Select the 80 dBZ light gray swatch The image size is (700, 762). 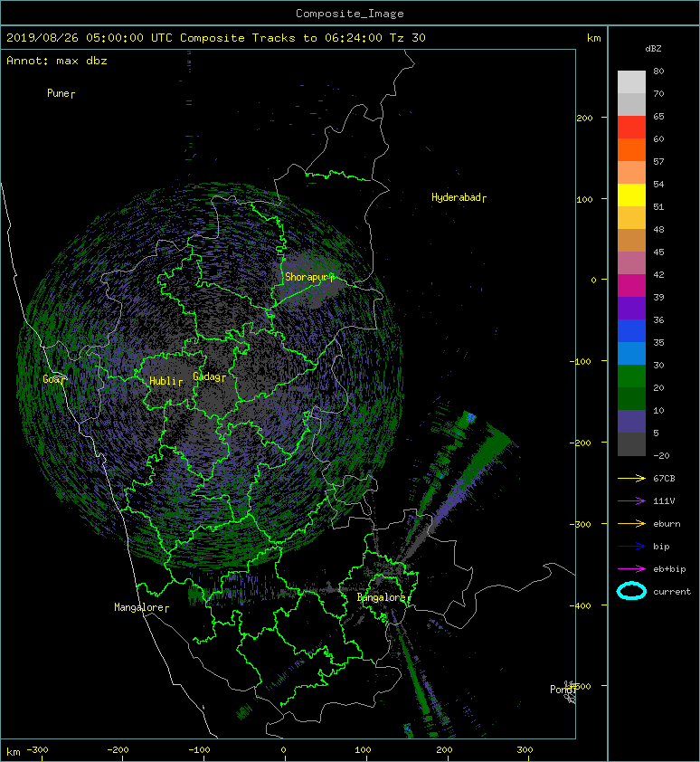[631, 81]
